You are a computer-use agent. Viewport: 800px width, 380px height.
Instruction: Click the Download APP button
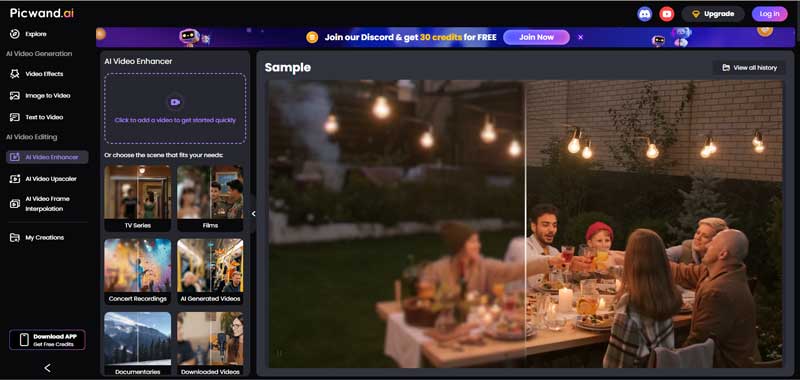[x=47, y=340]
